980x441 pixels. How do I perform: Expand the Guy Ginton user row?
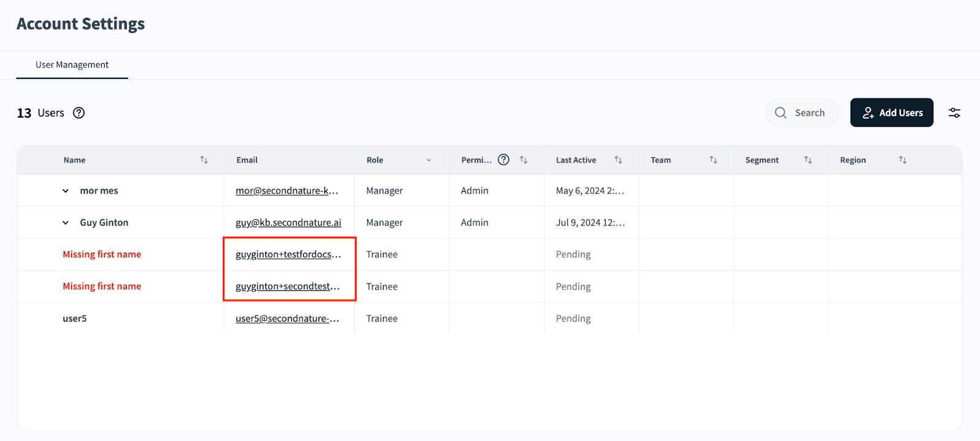pos(66,223)
